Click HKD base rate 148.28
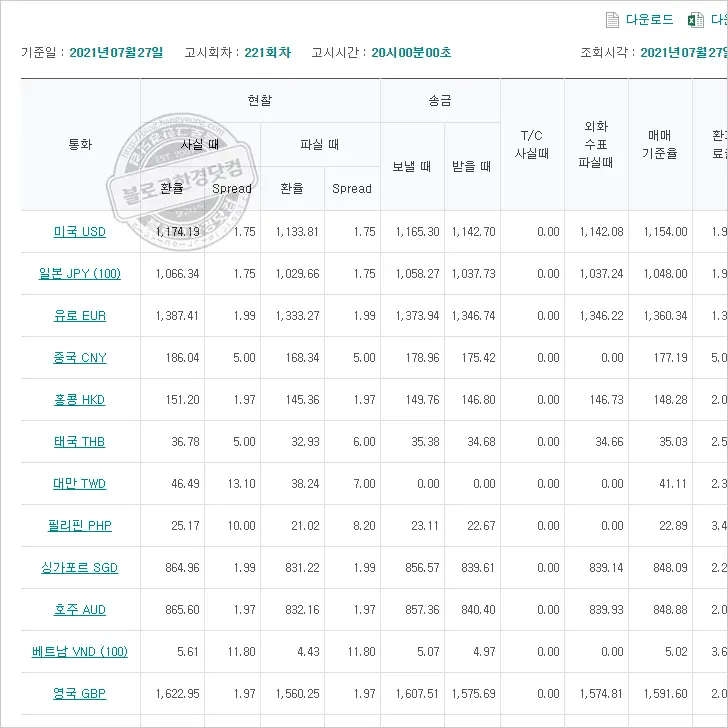Screen dimensions: 728x728 click(x=670, y=400)
